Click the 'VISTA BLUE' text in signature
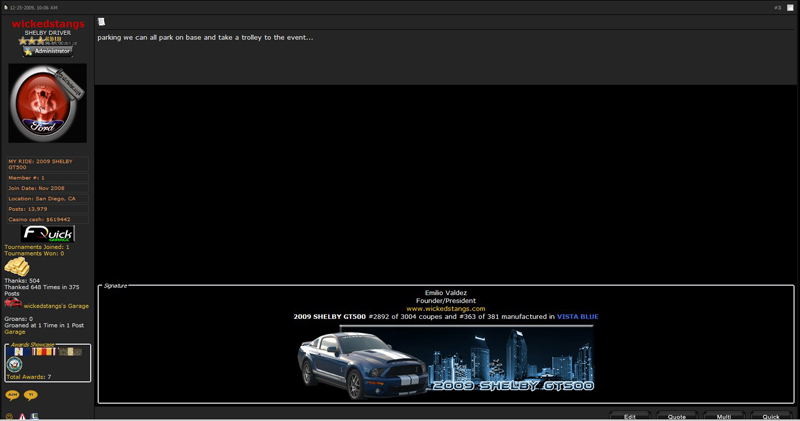The width and height of the screenshot is (800, 421). click(578, 317)
